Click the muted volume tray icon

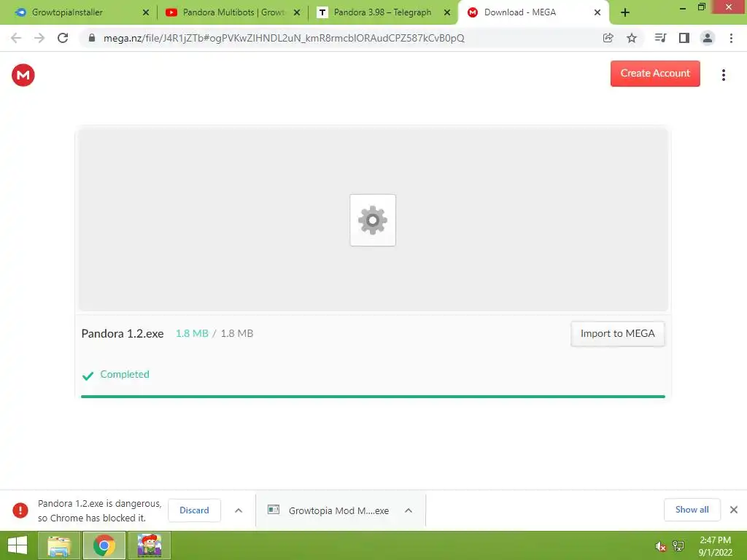coord(660,546)
